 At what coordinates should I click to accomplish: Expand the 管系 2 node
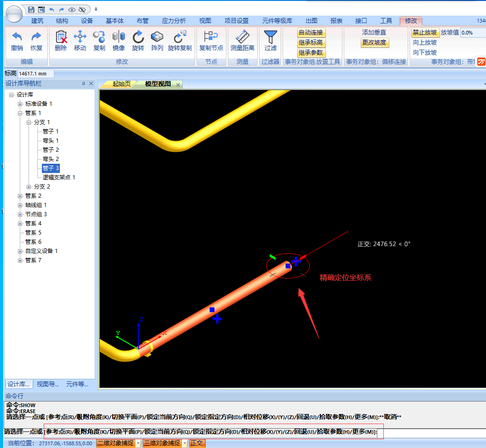coord(20,196)
